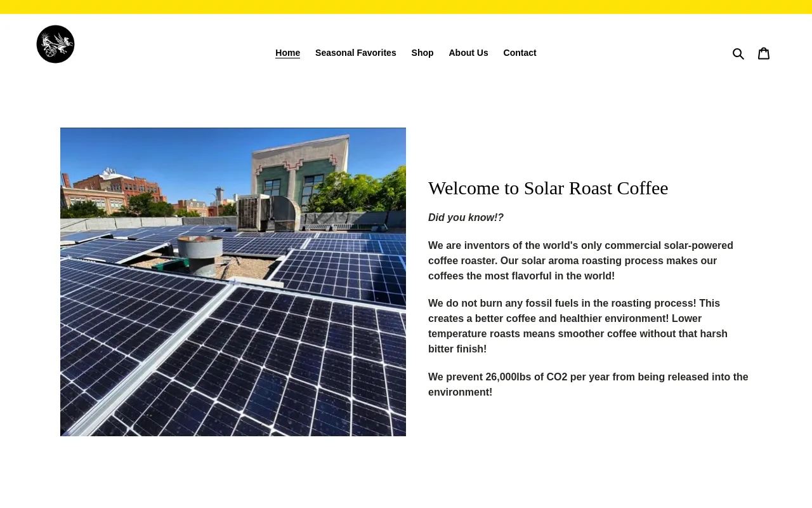The image size is (812, 508).
Task: Select Contact in the navigation bar
Action: [520, 53]
